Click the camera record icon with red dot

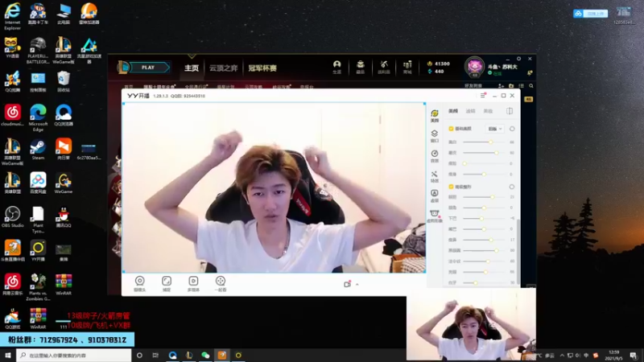tap(347, 284)
